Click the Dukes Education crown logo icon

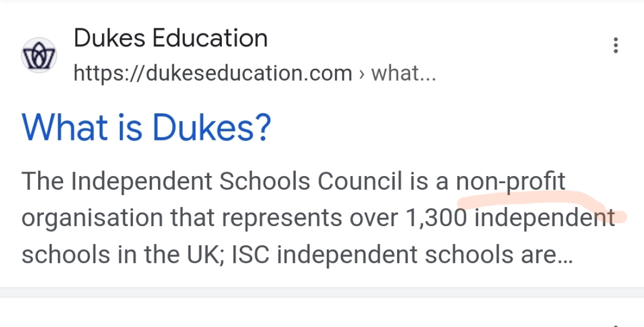(x=39, y=55)
